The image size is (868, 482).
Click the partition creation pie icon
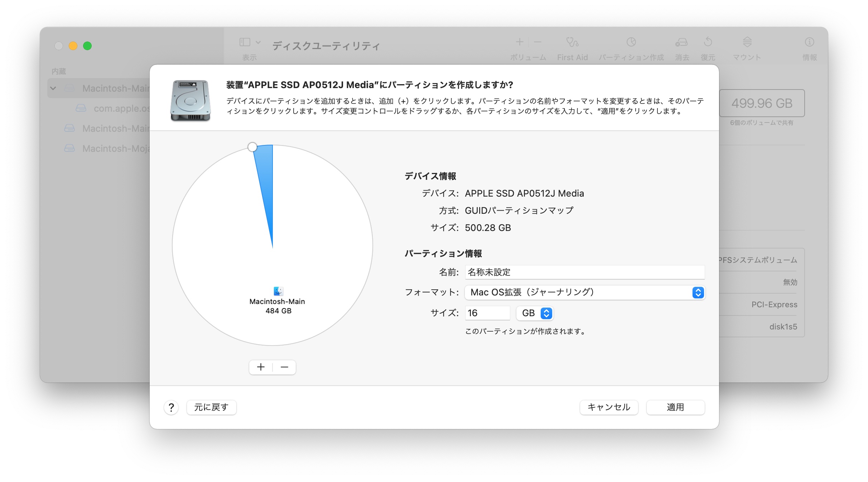(x=631, y=42)
